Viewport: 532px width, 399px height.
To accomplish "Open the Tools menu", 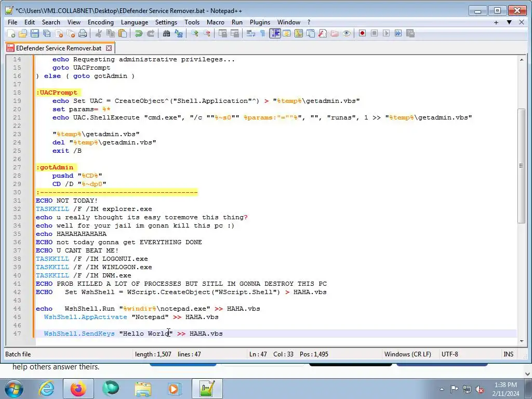I will [192, 22].
